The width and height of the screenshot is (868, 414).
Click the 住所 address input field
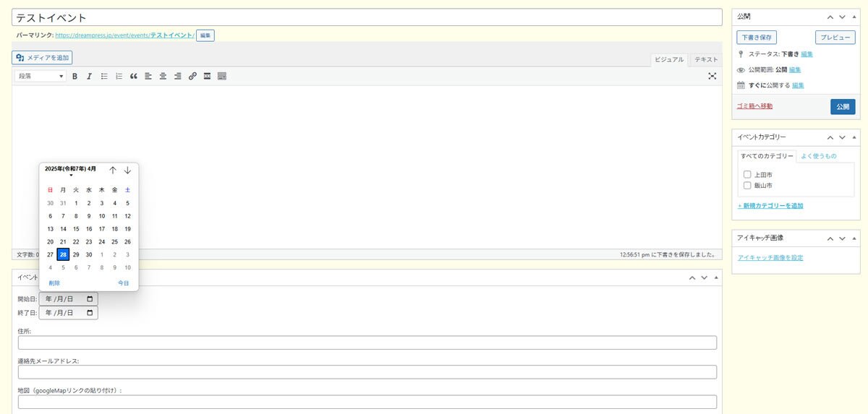click(367, 342)
